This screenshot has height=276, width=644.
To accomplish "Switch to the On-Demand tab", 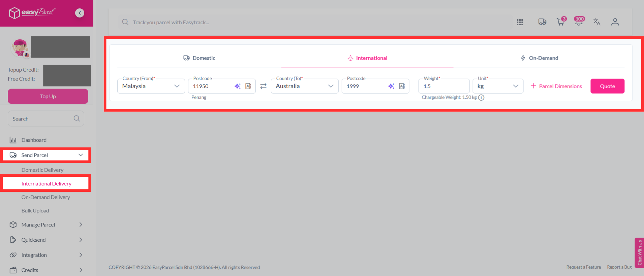I will [x=539, y=58].
